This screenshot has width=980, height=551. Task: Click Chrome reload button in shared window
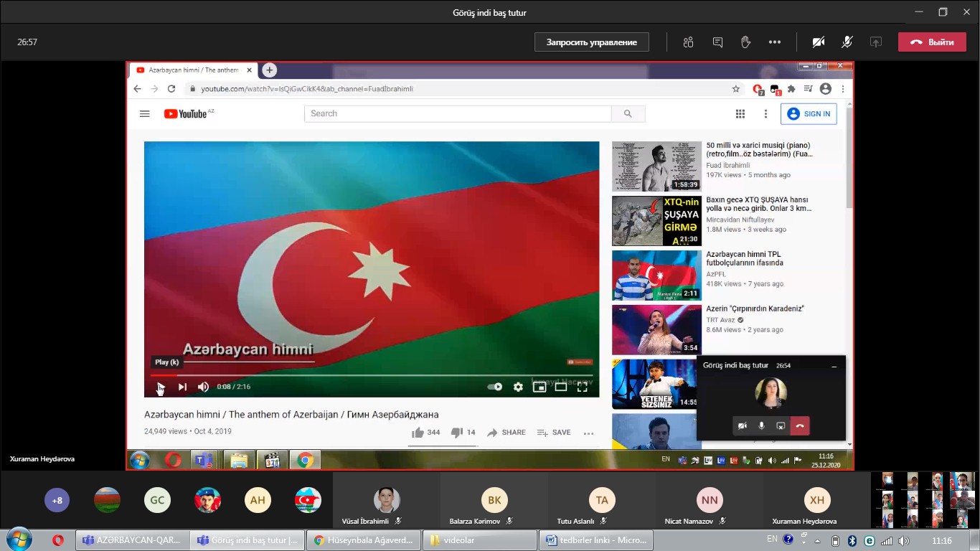tap(171, 89)
